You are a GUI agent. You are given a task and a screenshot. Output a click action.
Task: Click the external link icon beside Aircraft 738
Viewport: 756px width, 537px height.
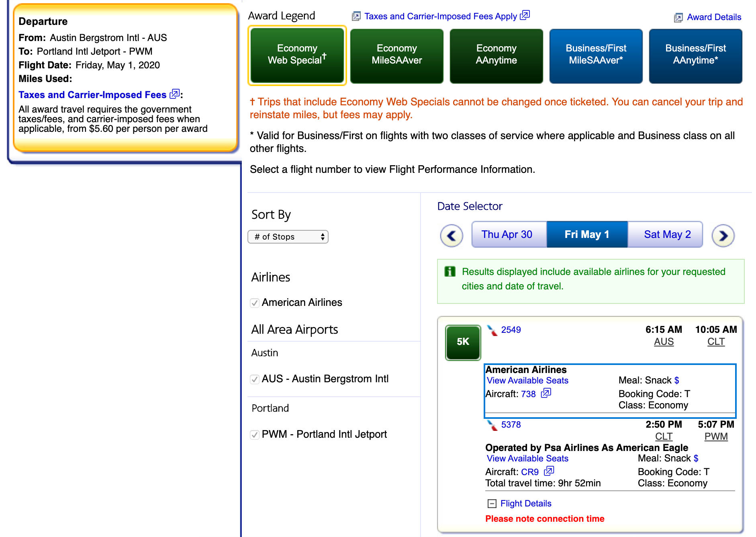546,393
